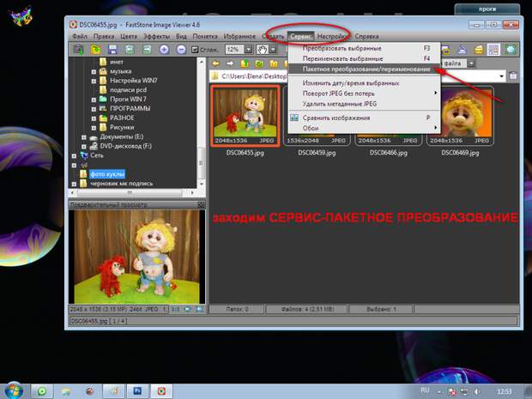
Task: Toggle the Сглаж. smoothing checkbox
Action: pyautogui.click(x=195, y=50)
